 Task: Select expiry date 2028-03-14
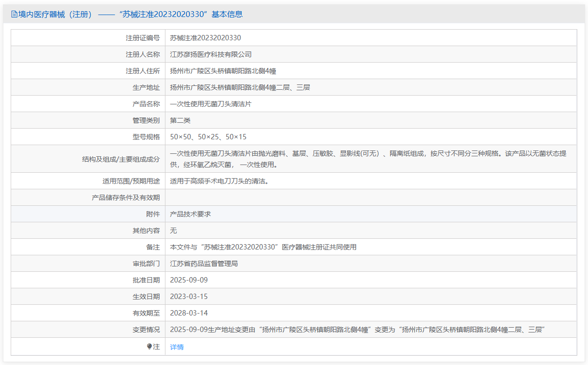tap(189, 313)
